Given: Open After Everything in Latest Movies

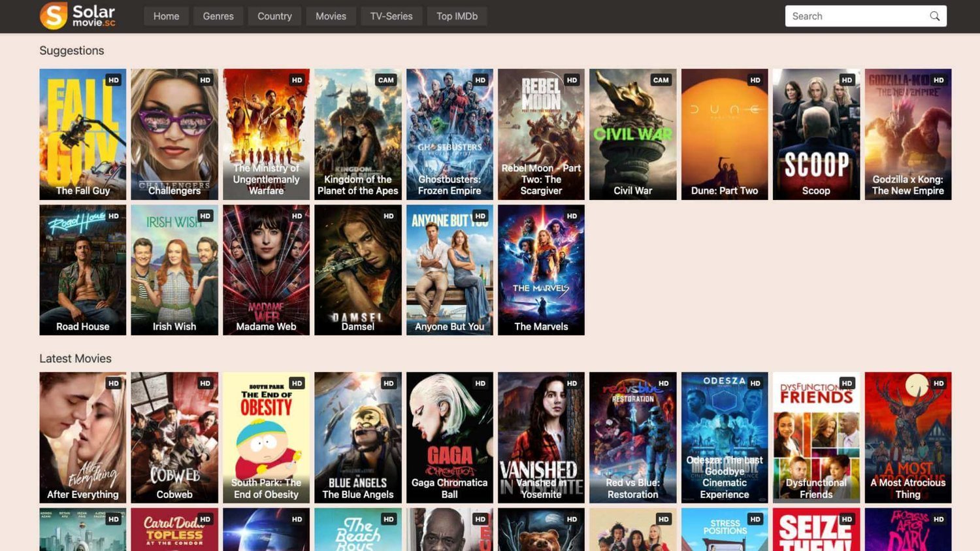Looking at the screenshot, I should click(x=82, y=437).
